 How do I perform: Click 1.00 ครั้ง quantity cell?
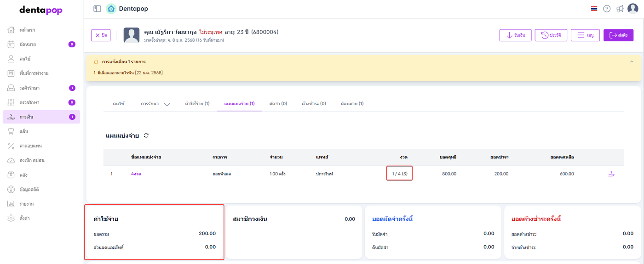click(x=278, y=174)
